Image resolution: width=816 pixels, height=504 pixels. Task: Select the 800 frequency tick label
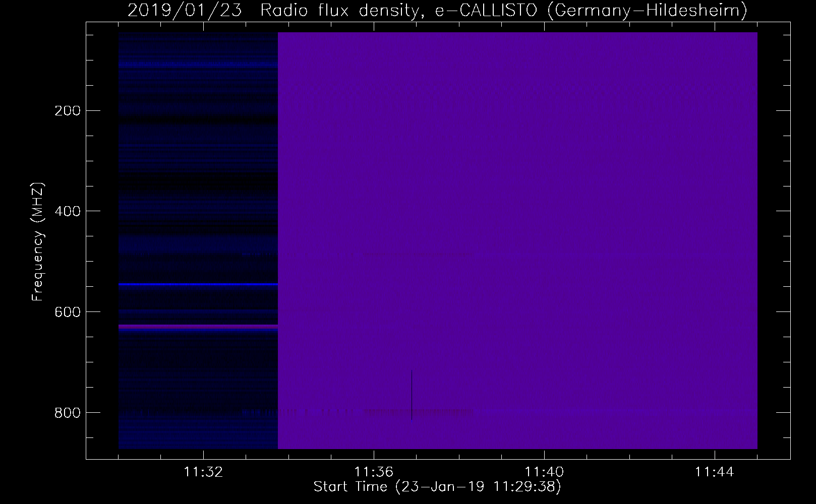[x=68, y=413]
